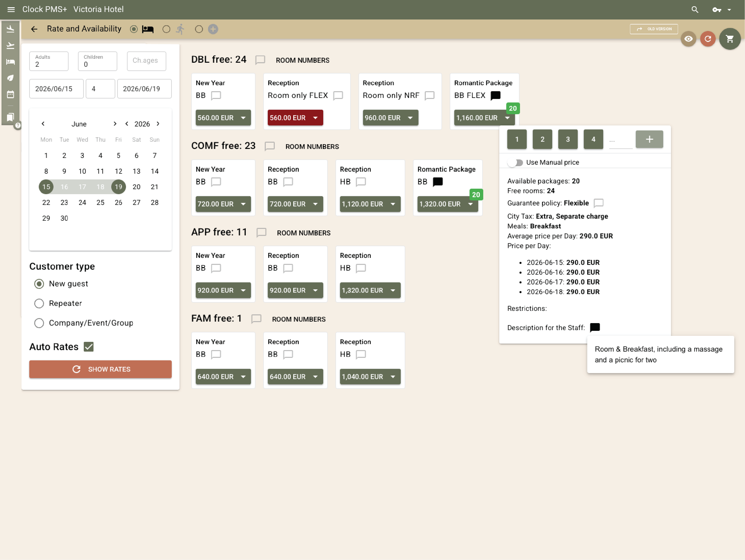Open the shopping cart button
This screenshot has width=745, height=560.
pyautogui.click(x=729, y=39)
